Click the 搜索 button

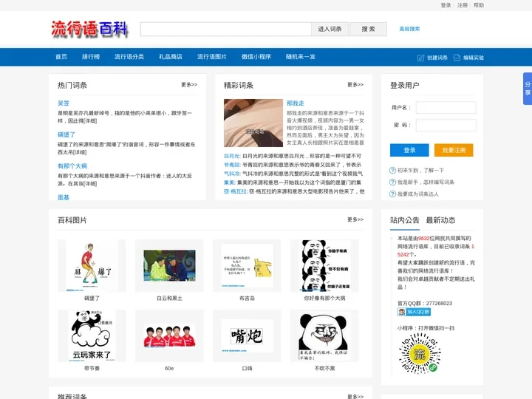point(369,29)
